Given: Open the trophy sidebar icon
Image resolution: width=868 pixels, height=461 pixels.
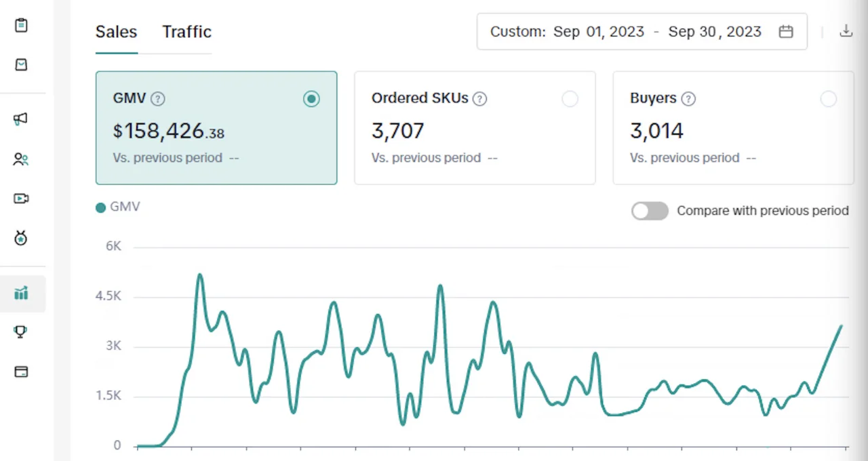Looking at the screenshot, I should [x=21, y=332].
